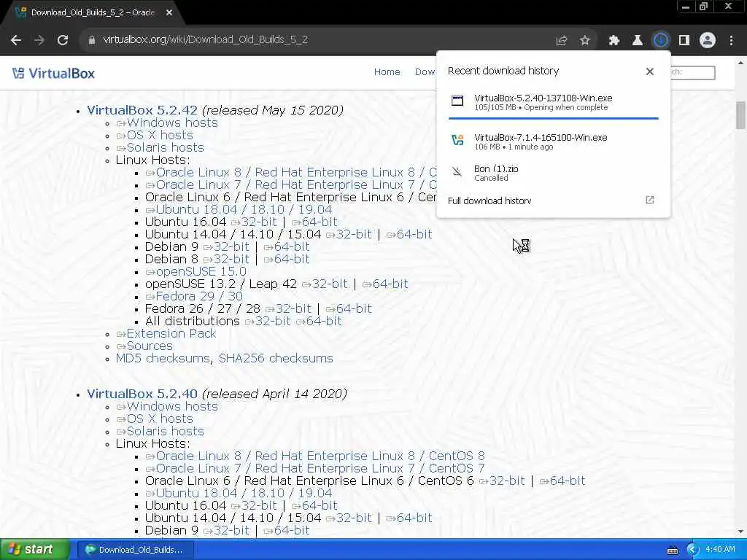Download openSUSE 13.2 / Leap 42 32-bit

[x=325, y=284]
